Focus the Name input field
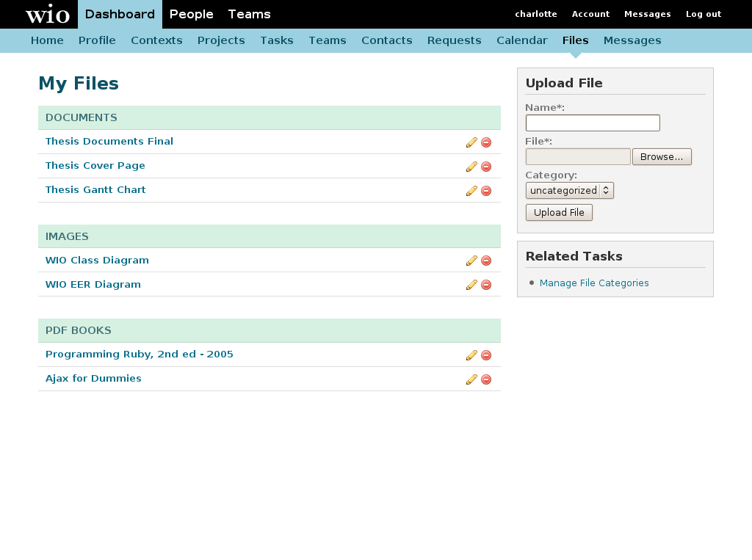The height and width of the screenshot is (560, 752). 593,123
